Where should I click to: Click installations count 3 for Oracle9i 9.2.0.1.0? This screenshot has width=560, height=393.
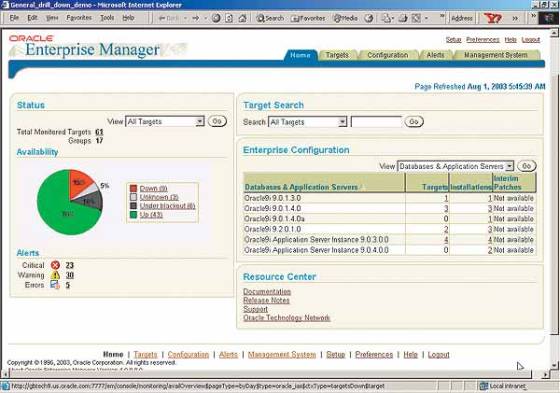click(490, 229)
